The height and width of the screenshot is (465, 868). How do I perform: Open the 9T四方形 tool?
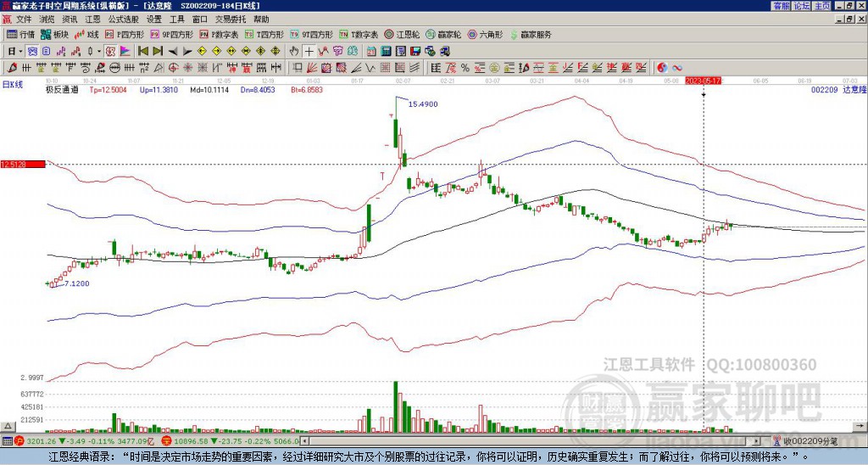pyautogui.click(x=312, y=34)
